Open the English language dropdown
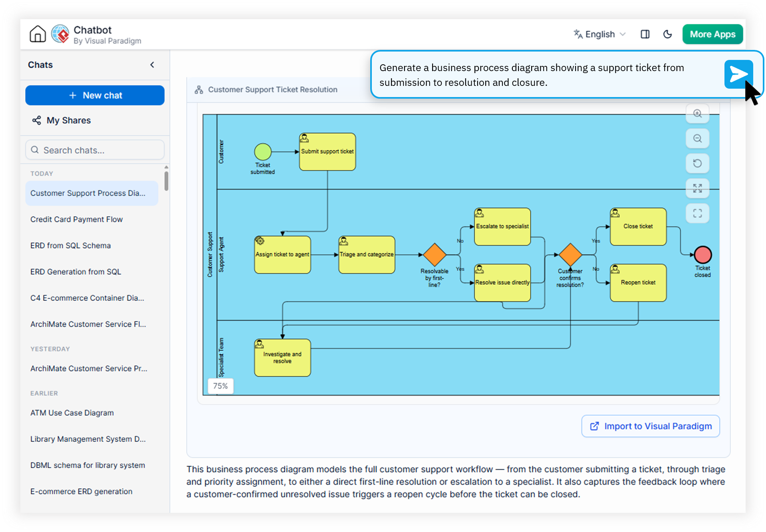Viewport: 766px width, 532px height. (599, 34)
